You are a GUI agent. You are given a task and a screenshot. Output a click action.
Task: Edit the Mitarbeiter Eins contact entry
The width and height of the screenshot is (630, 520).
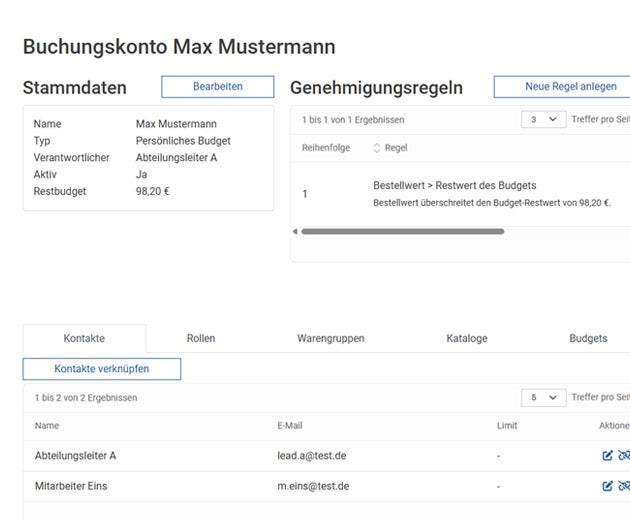[x=607, y=487]
